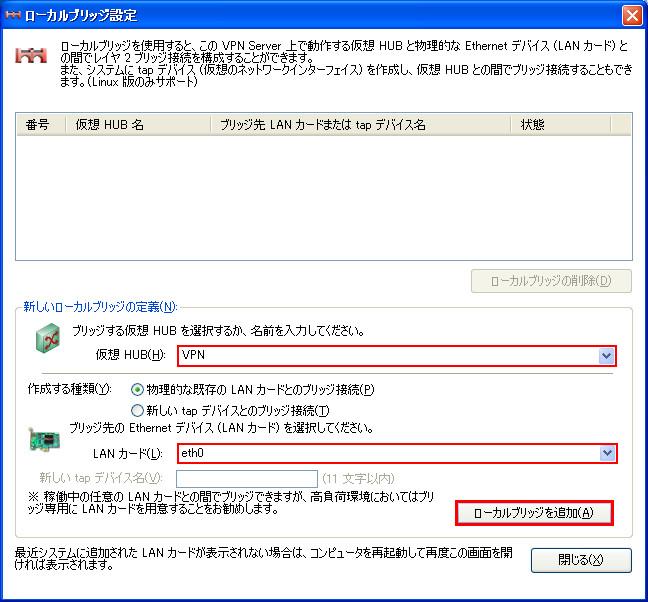648x602 pixels.
Task: Click the ローカルブリッジの削除(D) button
Action: click(x=551, y=281)
